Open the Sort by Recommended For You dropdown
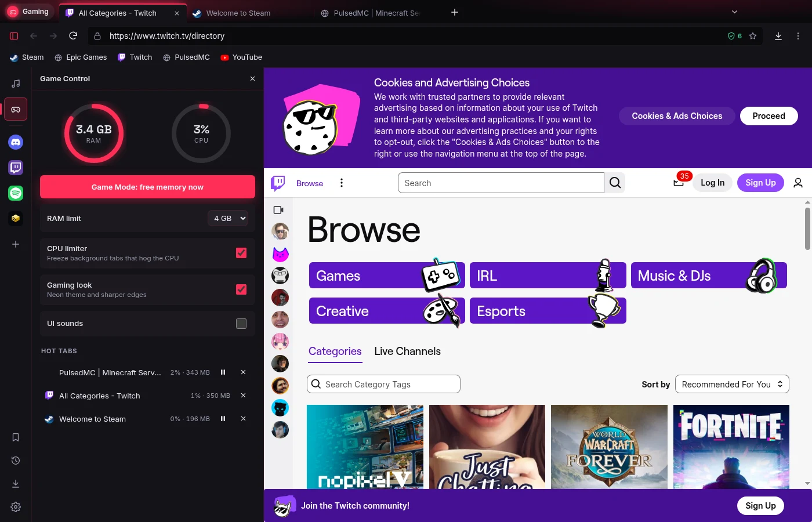The height and width of the screenshot is (522, 812). pos(732,384)
